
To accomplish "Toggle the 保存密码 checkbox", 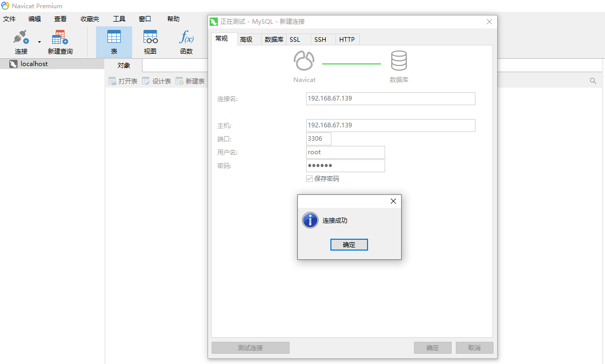I will click(x=309, y=179).
